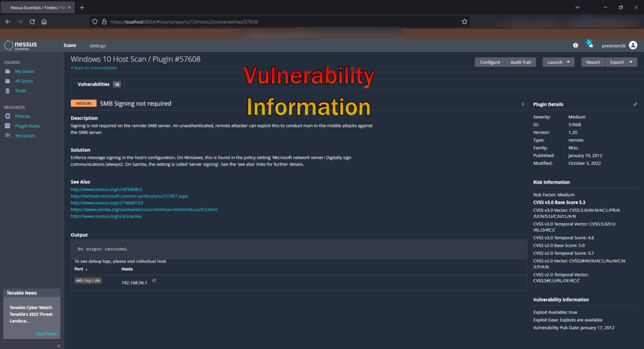Bookmark this page with star icon

point(465,22)
